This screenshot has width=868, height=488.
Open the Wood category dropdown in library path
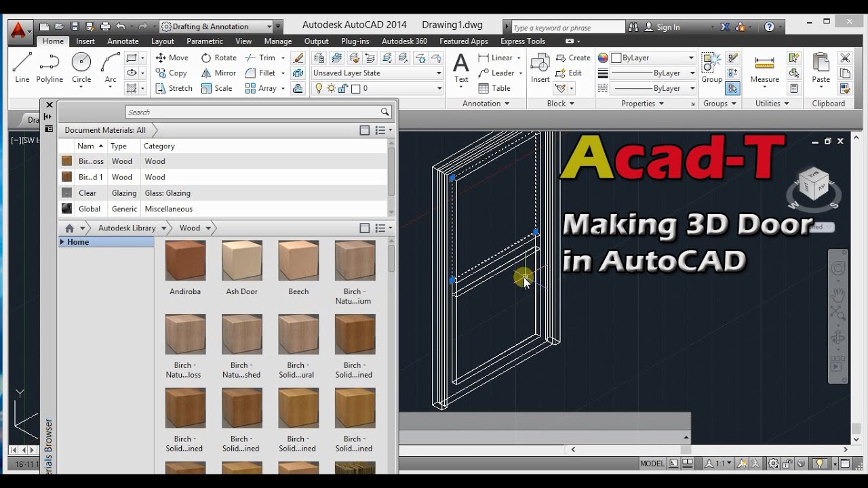click(x=209, y=228)
